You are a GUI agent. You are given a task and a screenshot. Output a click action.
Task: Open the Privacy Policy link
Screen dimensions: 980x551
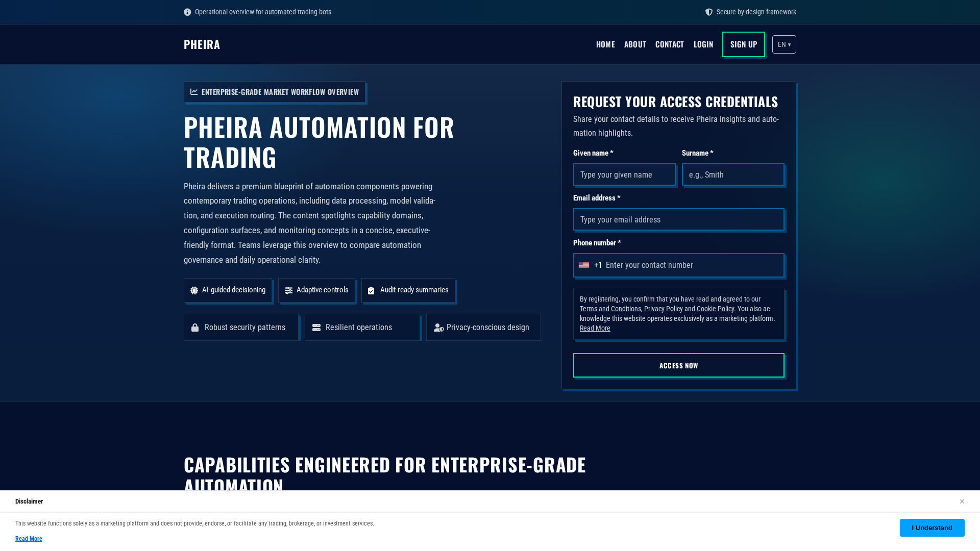click(664, 309)
